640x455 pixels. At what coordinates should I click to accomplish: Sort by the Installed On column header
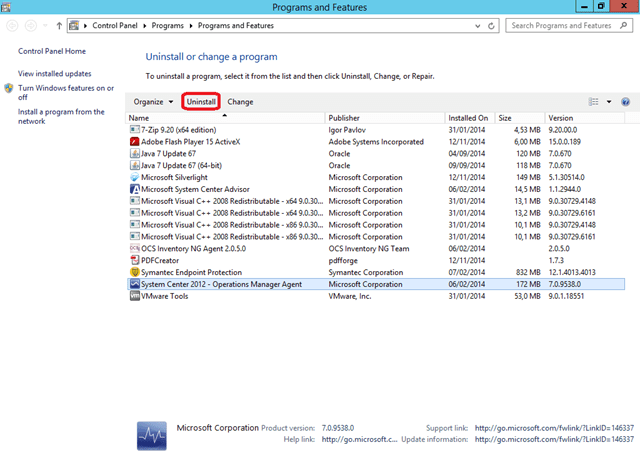pos(470,118)
